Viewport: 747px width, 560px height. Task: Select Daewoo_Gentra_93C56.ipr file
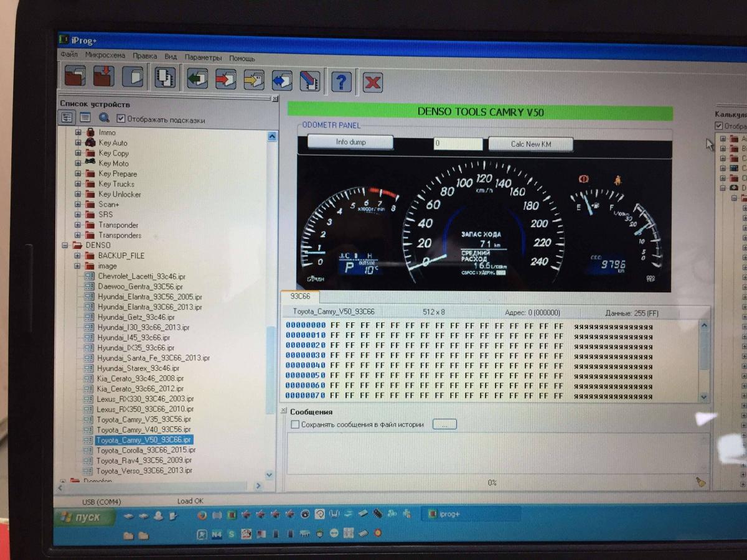click(x=140, y=286)
